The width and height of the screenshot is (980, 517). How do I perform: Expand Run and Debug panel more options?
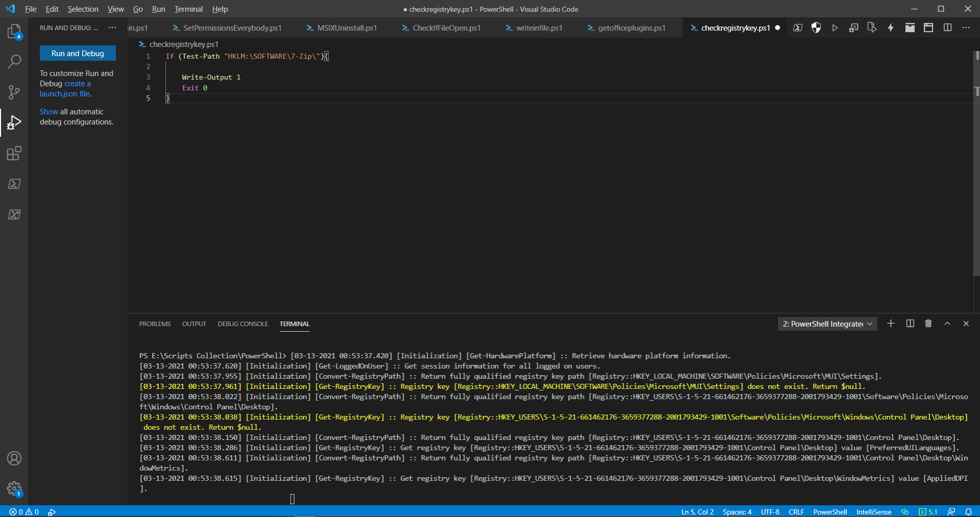112,28
